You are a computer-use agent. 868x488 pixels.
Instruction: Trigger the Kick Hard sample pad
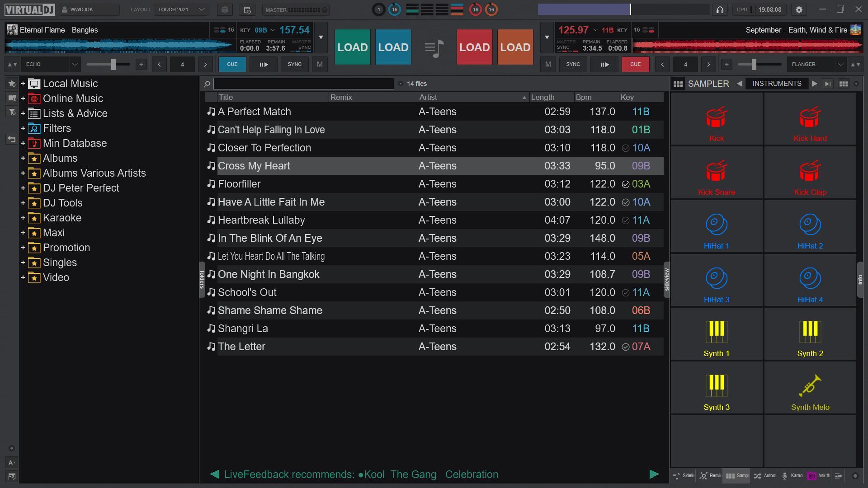tap(810, 119)
